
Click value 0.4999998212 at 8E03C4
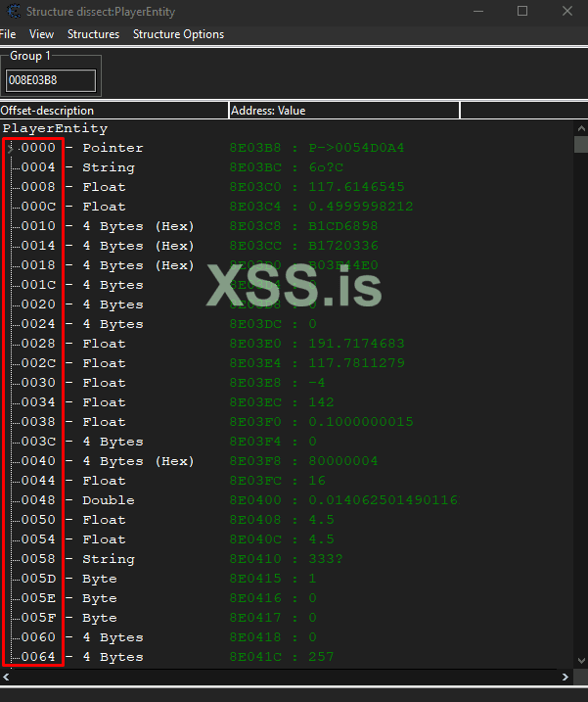(361, 207)
